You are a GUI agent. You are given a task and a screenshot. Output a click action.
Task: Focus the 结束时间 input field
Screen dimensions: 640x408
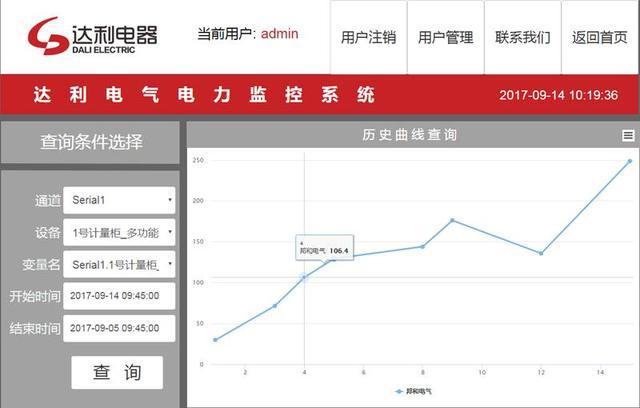[x=119, y=328]
